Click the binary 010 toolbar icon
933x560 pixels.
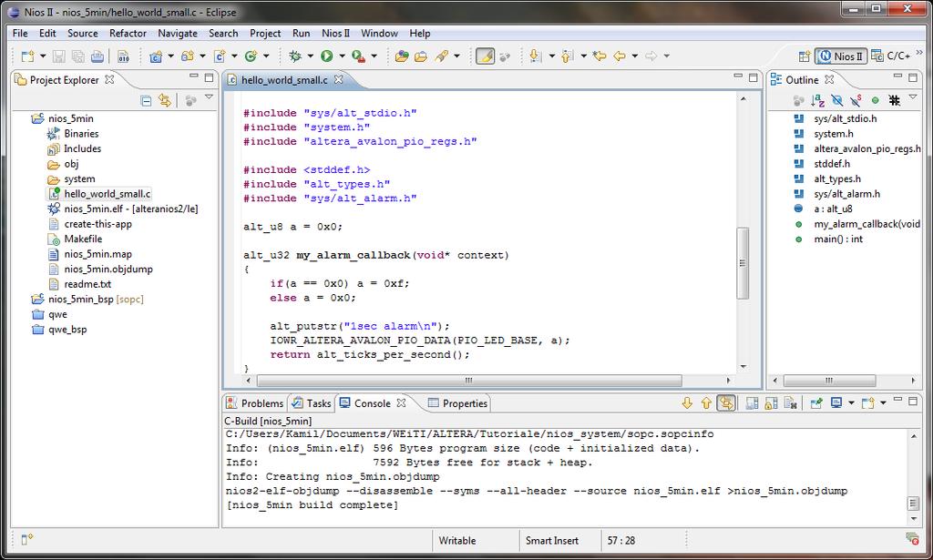(123, 56)
